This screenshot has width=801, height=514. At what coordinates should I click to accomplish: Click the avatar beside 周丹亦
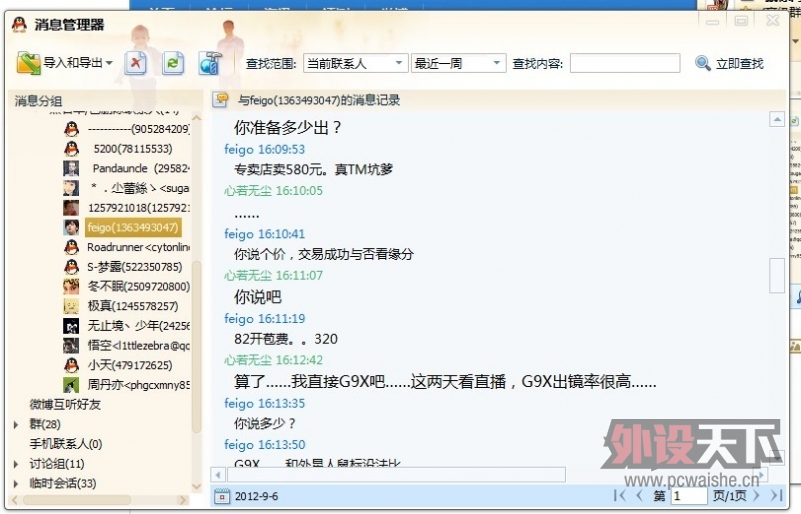point(71,385)
